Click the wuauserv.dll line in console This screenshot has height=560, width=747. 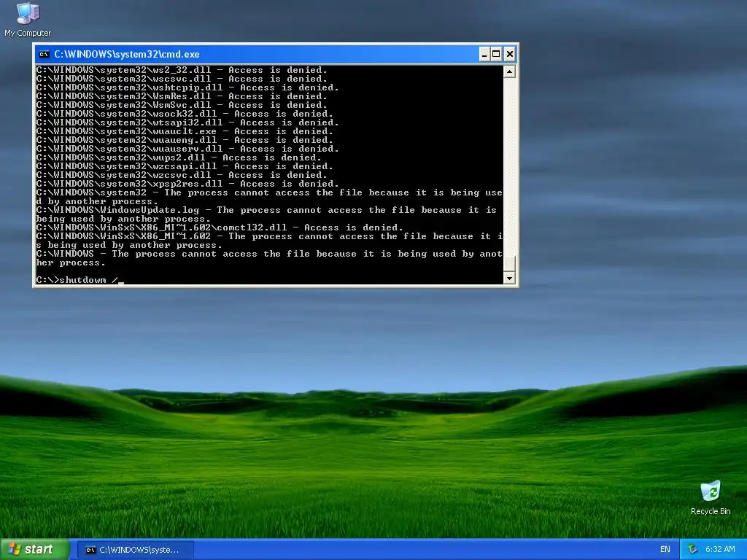point(187,149)
